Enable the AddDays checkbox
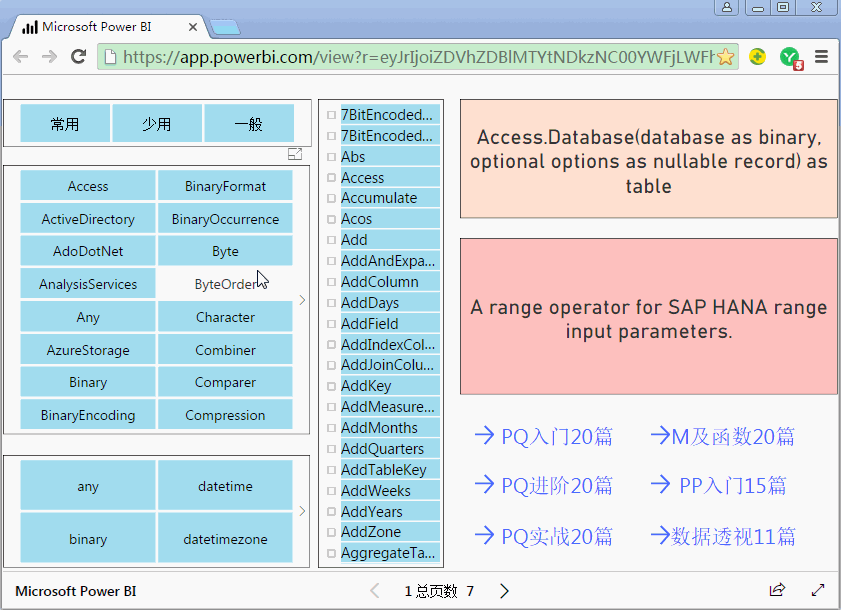 click(x=331, y=303)
